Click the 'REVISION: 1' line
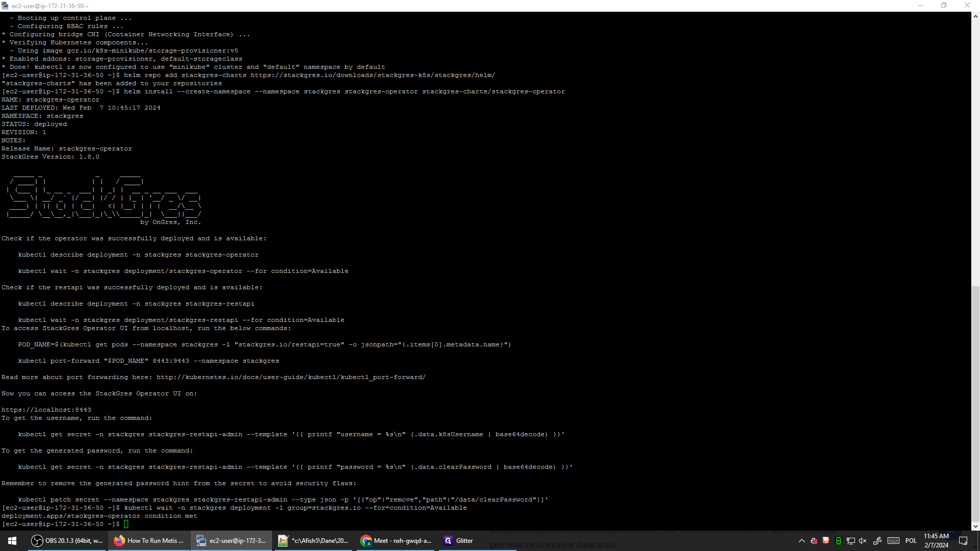 click(24, 132)
